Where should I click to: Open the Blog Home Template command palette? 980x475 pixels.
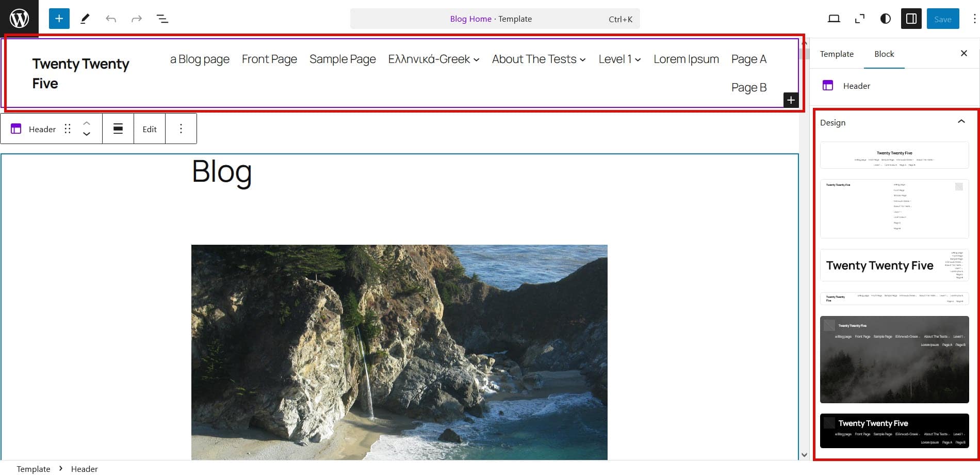[x=495, y=19]
